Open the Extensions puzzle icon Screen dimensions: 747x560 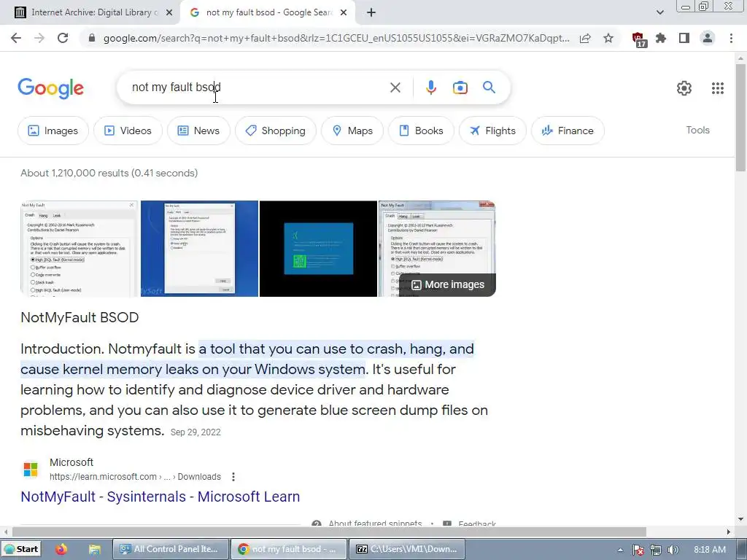click(x=661, y=38)
